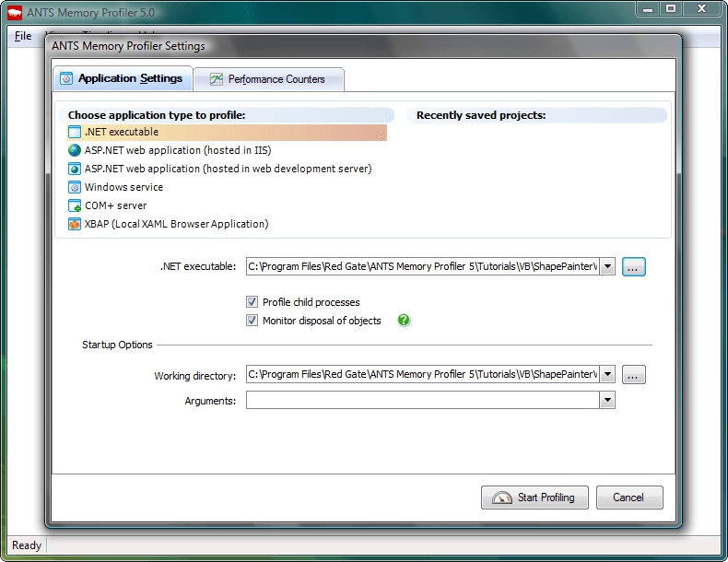Select Windows service application type

124,188
